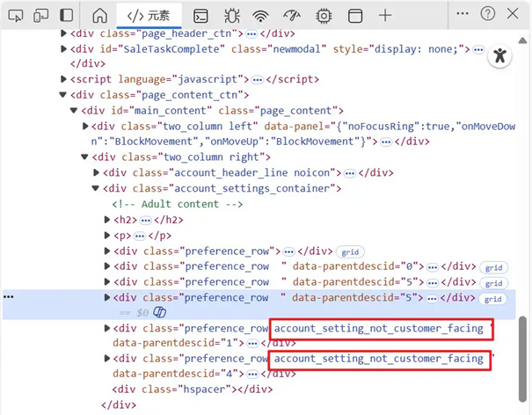Select the div class hspacer line
532x415 pixels.
click(x=193, y=389)
